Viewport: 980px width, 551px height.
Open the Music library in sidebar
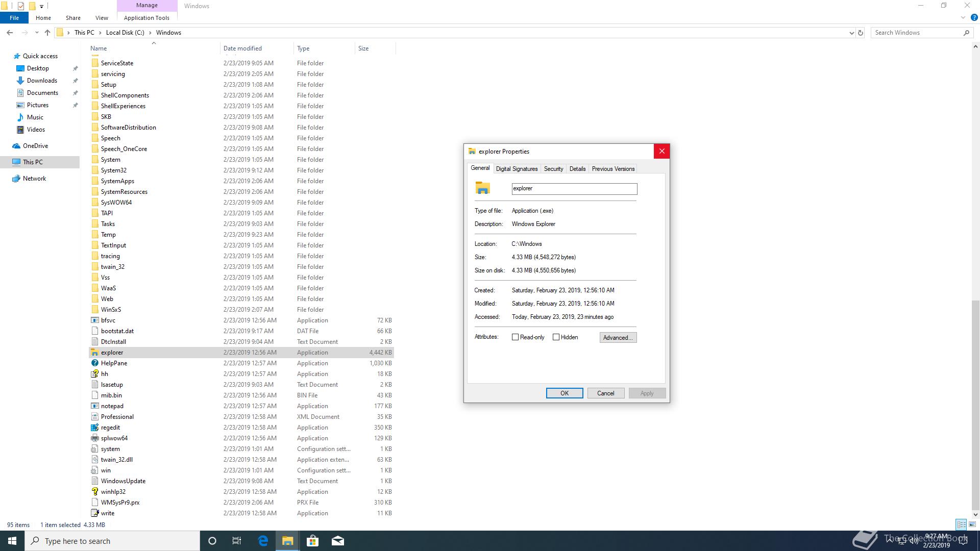35,117
